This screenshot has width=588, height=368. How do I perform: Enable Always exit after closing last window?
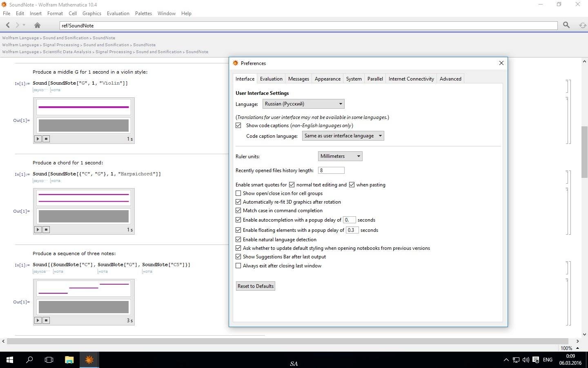[x=238, y=266]
